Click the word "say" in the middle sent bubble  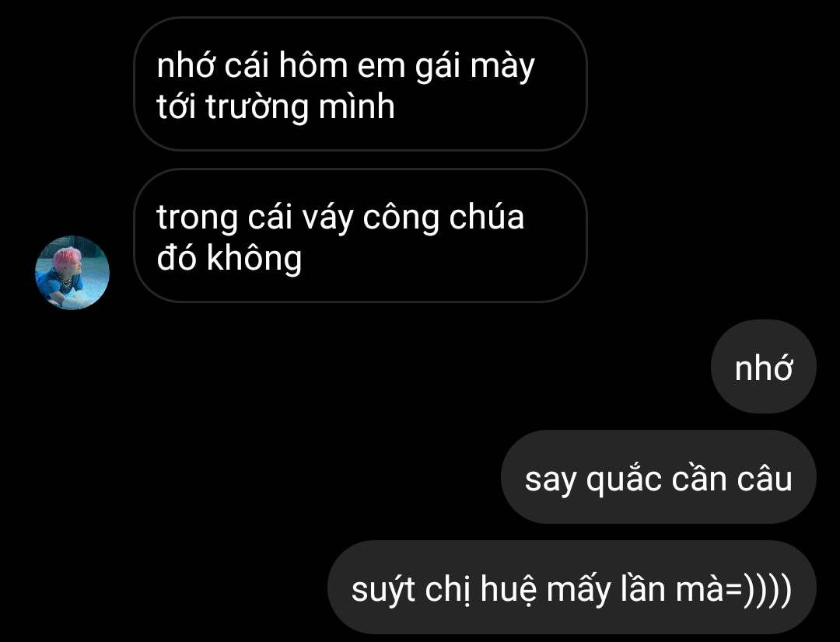(551, 481)
